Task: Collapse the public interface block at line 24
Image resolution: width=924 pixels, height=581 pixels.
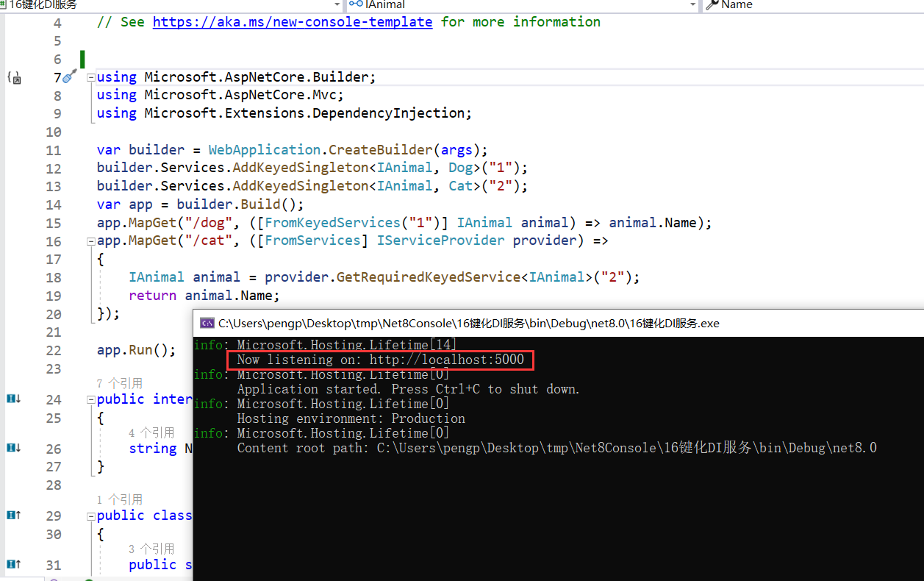Action: coord(90,399)
